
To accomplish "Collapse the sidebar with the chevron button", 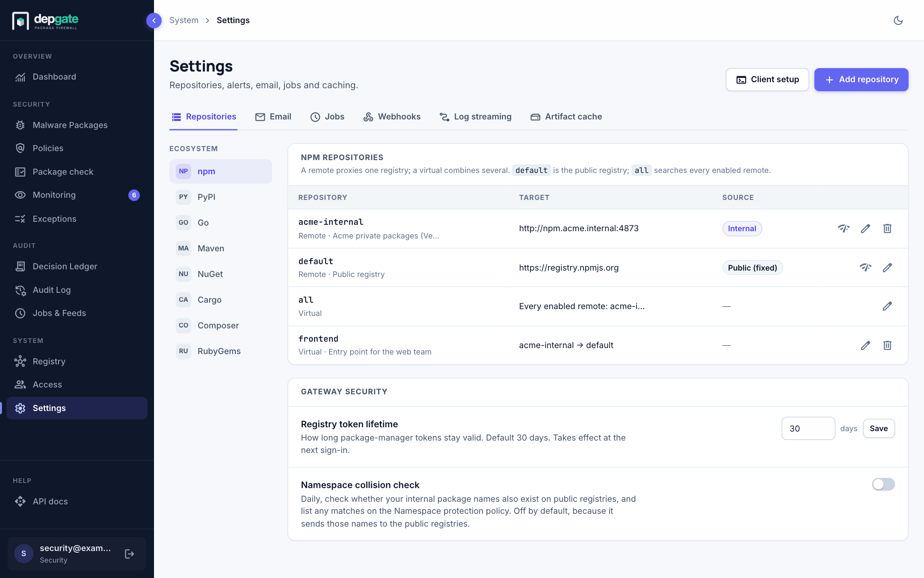I will pos(154,21).
